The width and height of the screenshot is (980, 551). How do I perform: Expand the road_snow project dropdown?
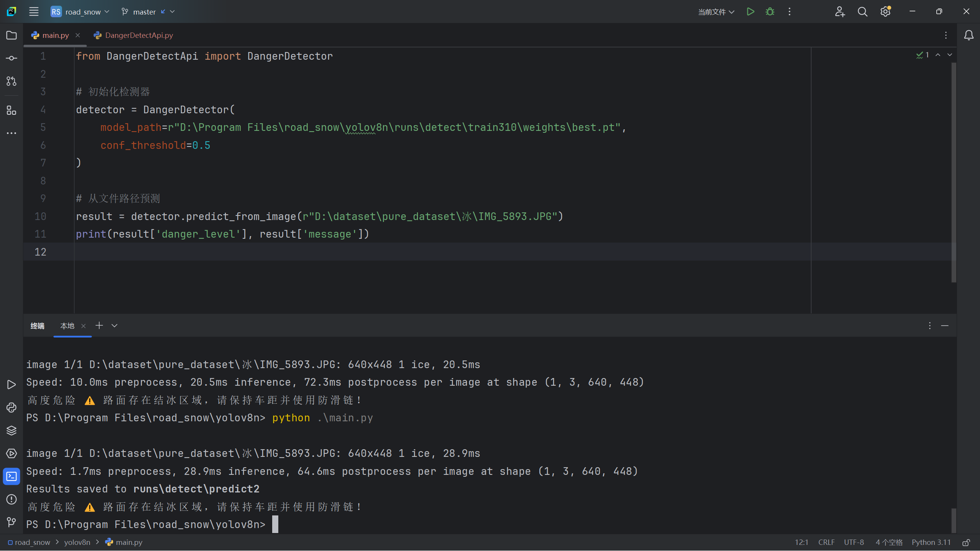80,11
